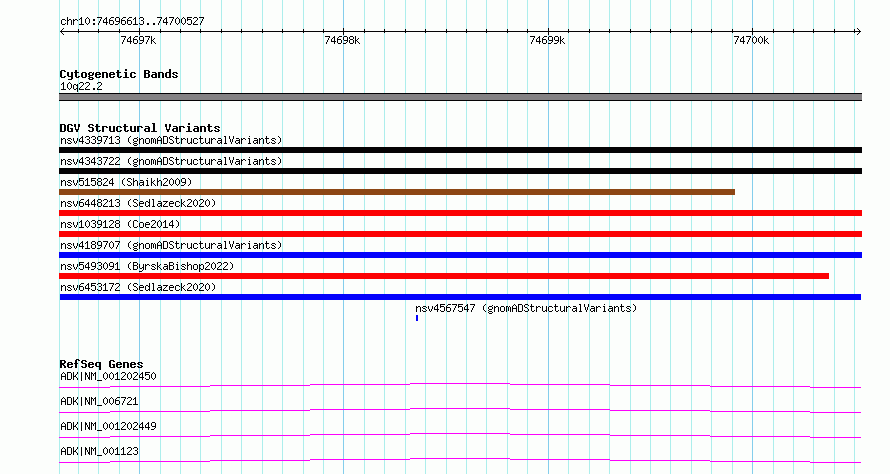Click the Cytogenetic Bands track title
Viewport: 890px width, 474px height.
[x=119, y=74]
